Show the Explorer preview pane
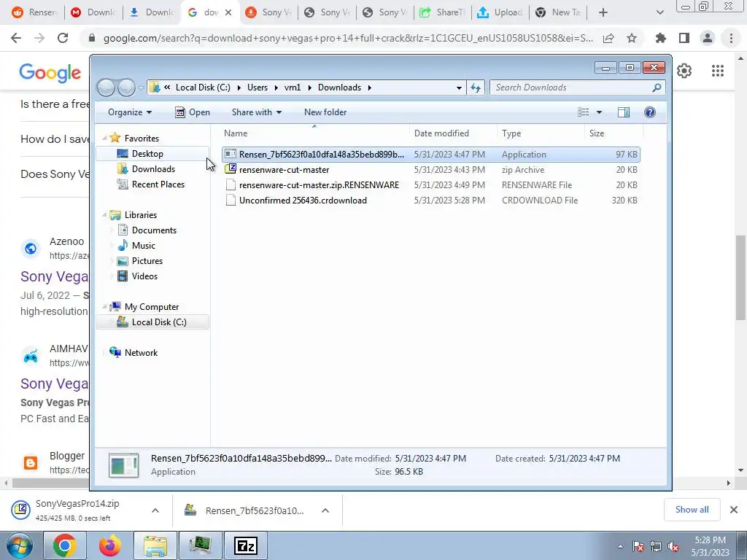 pos(624,112)
